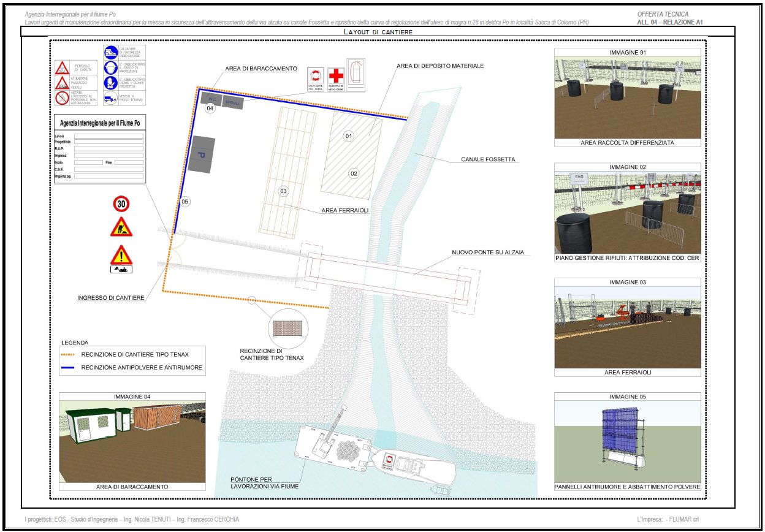Click the Inizio date field
Viewport: 765px width, 532px height.
[x=88, y=162]
